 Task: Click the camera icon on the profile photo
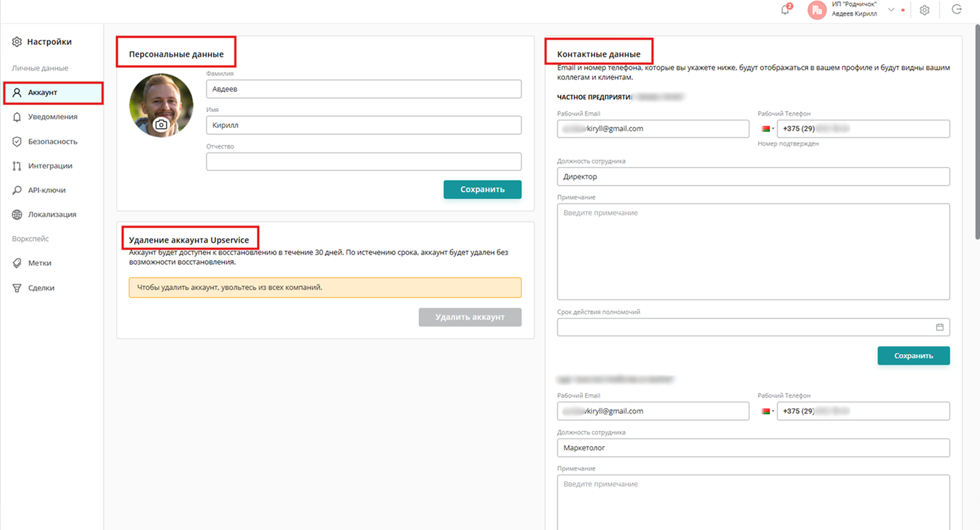click(x=161, y=125)
